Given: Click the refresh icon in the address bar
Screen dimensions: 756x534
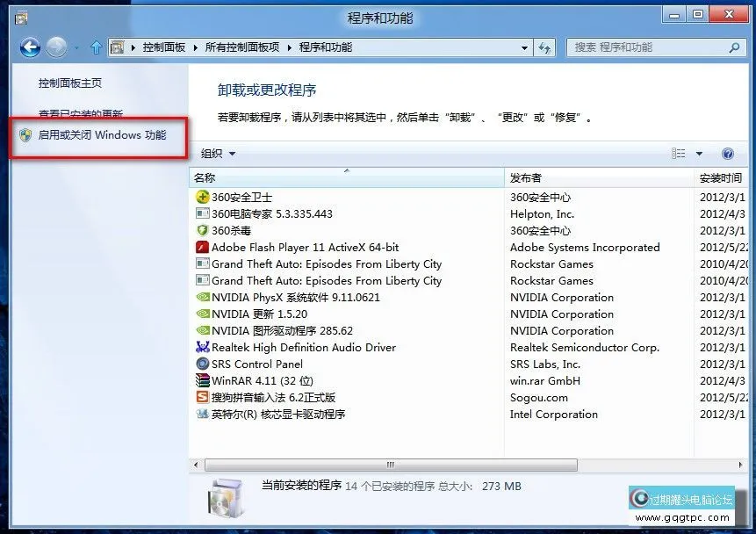Looking at the screenshot, I should pos(544,47).
